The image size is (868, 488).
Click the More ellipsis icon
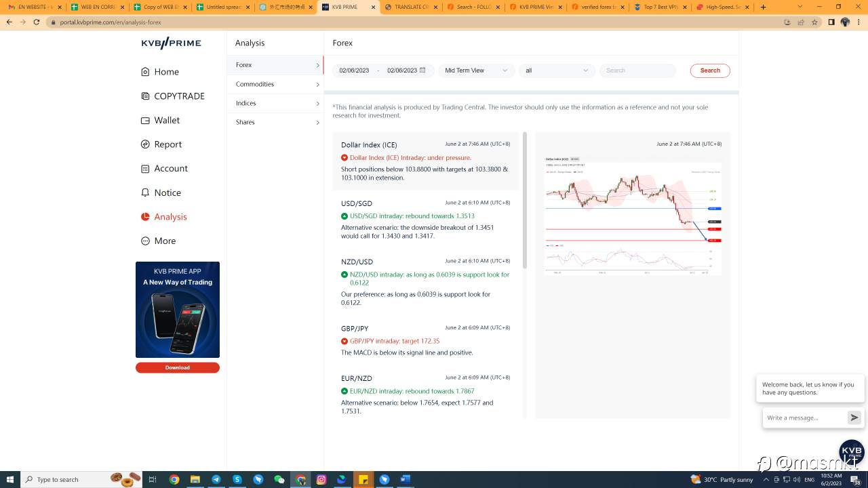(x=145, y=241)
